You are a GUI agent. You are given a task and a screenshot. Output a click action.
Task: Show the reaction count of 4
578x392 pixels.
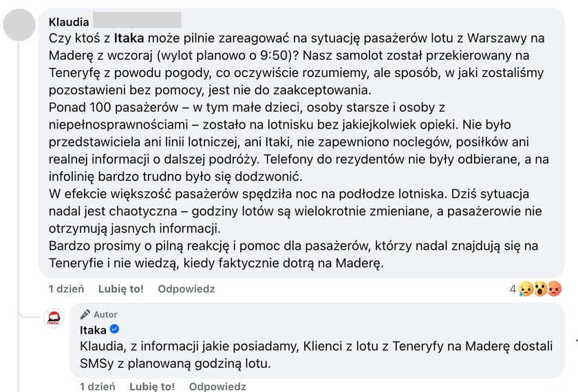tap(513, 290)
